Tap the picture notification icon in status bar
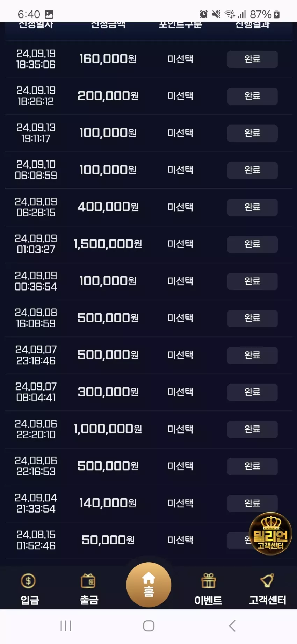 [x=49, y=14]
